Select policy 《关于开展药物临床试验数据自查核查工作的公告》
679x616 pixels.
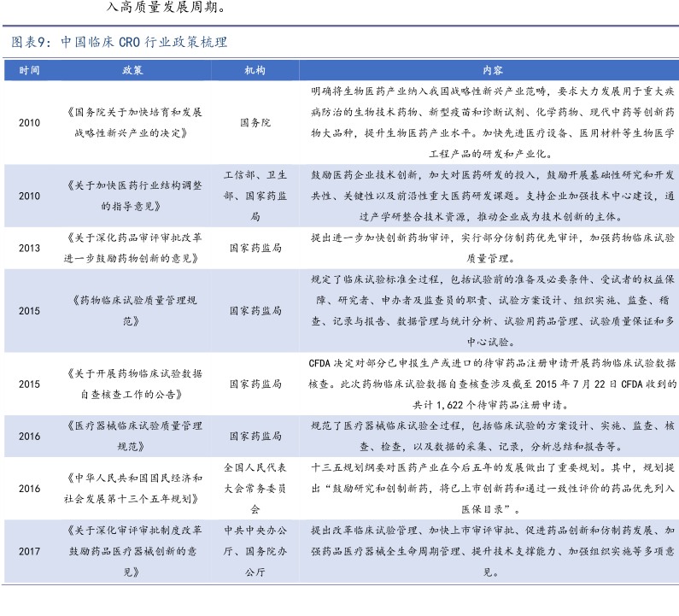pyautogui.click(x=132, y=384)
